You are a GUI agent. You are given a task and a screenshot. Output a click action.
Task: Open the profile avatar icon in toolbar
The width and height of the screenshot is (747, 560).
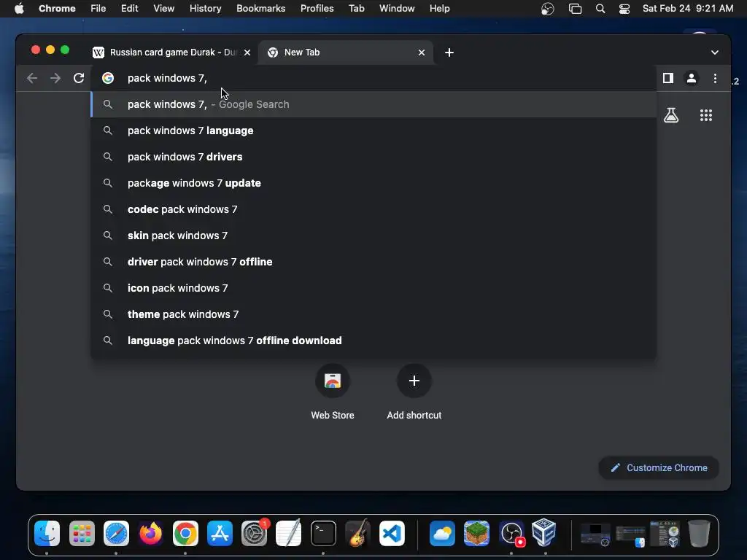(692, 78)
